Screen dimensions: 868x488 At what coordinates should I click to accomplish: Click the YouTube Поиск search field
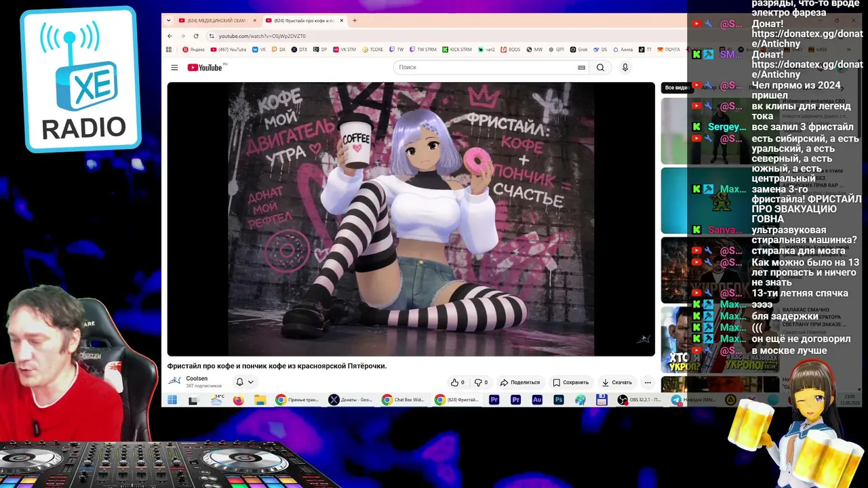coord(484,67)
